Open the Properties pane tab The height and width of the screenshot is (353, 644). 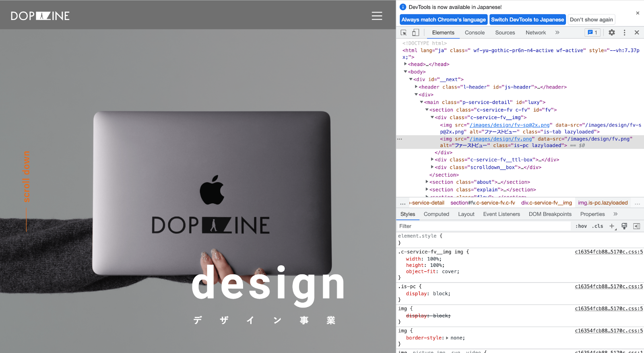[x=592, y=214]
